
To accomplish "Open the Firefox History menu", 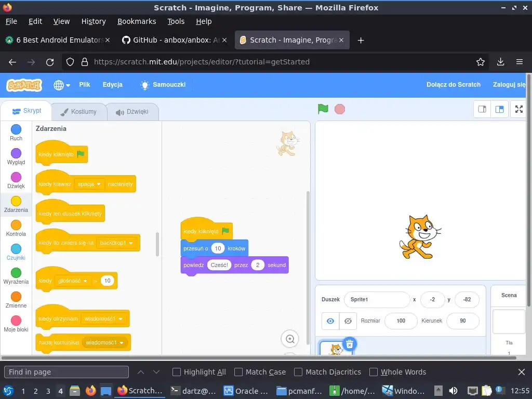I will (94, 21).
